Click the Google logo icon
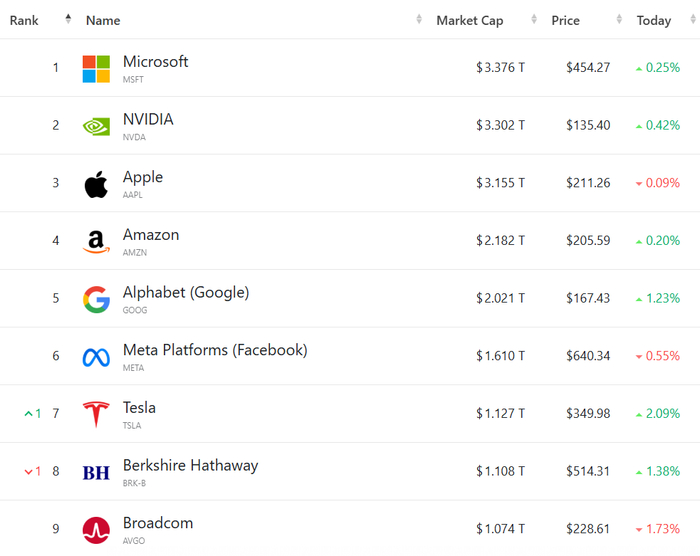 [x=96, y=299]
